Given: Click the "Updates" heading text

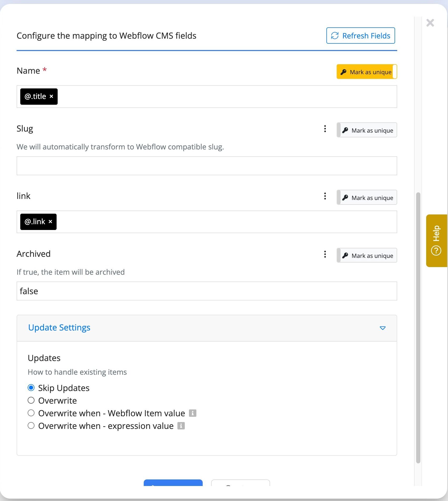Looking at the screenshot, I should tap(44, 358).
